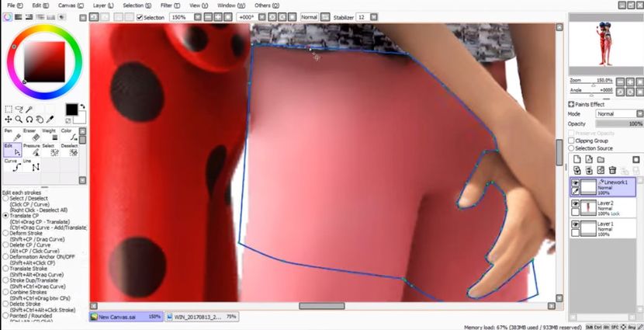Screen dimensions: 644x330
Task: Open the Filter menu
Action: [170, 5]
